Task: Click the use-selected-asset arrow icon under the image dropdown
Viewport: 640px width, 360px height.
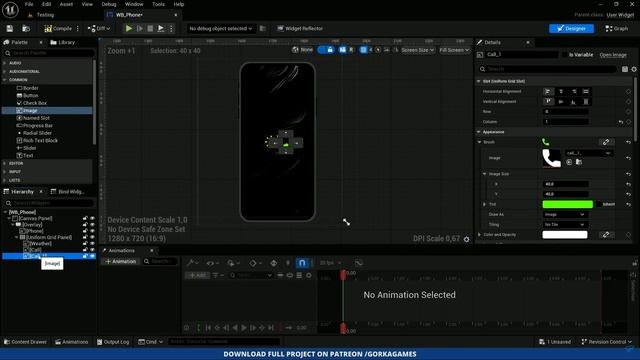Action: tap(569, 162)
